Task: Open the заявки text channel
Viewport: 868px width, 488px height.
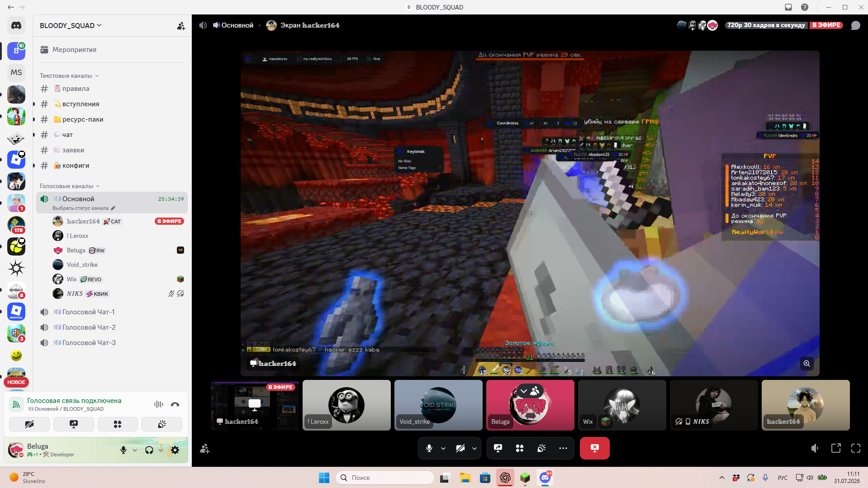Action: (x=112, y=150)
